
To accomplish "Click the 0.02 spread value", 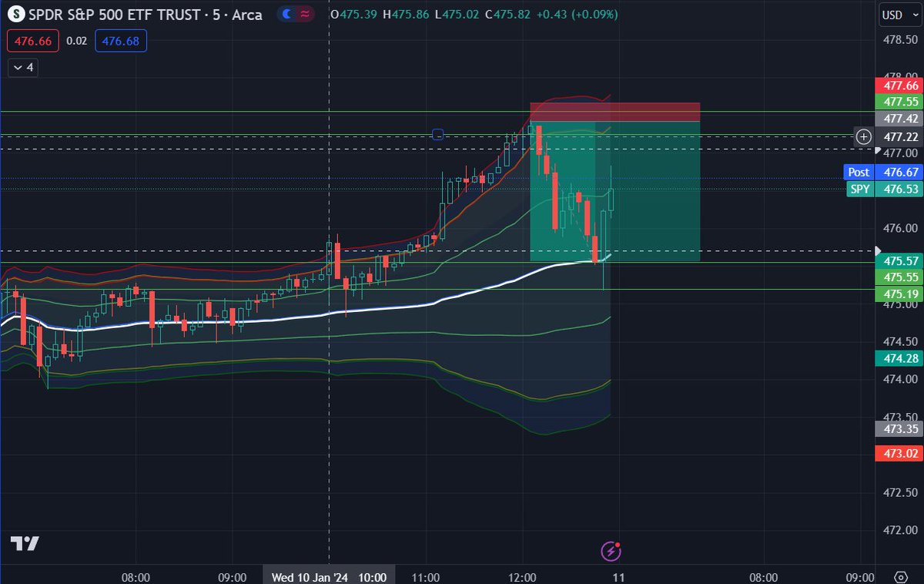I will [x=77, y=41].
